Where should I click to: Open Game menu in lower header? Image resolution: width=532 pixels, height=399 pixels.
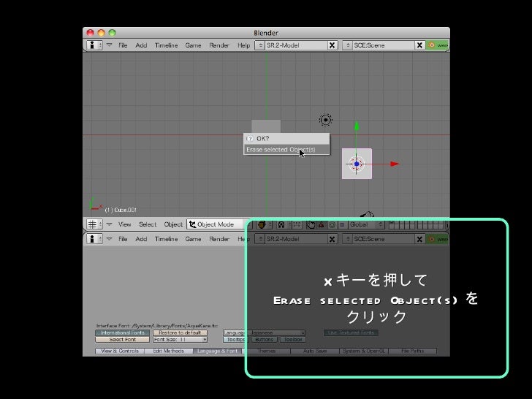coord(193,239)
